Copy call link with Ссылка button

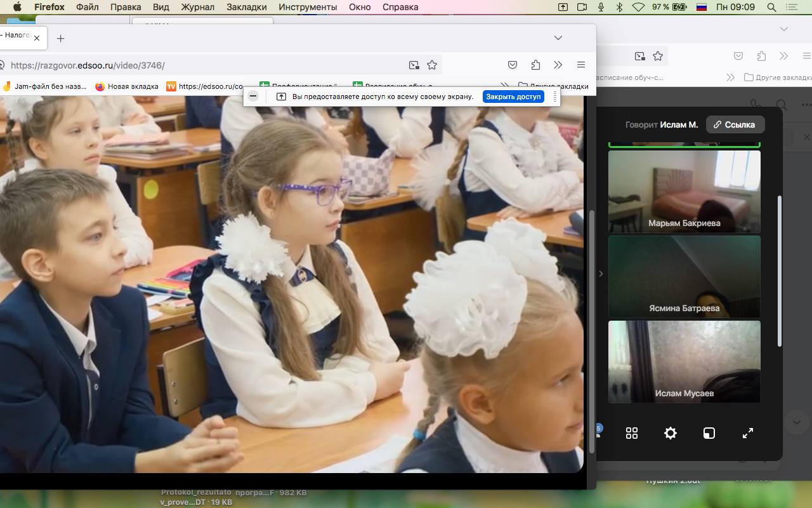(x=735, y=124)
